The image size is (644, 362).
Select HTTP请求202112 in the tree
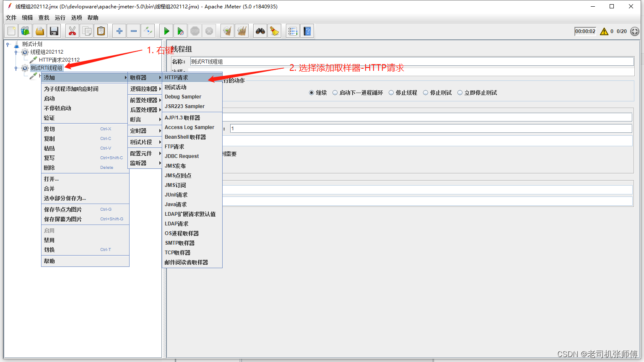[x=59, y=60]
